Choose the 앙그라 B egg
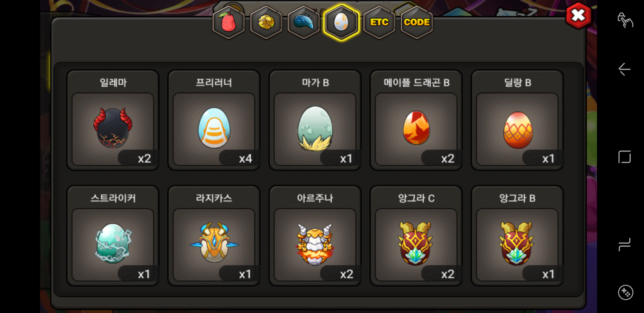This screenshot has height=313, width=644. (517, 236)
